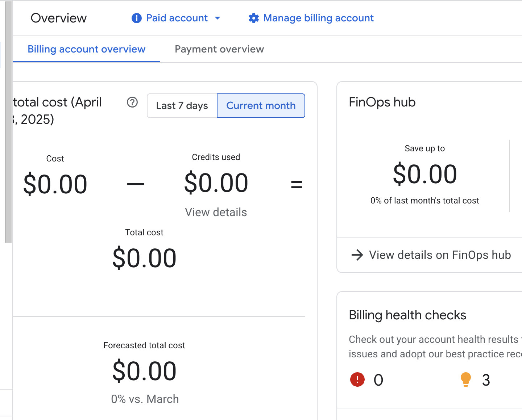The width and height of the screenshot is (522, 420).
Task: Click the Forecasted total cost amount
Action: pos(144,371)
